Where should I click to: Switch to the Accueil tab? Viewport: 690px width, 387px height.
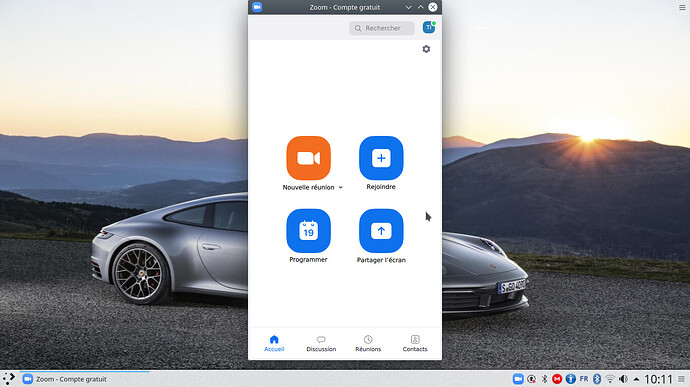(x=274, y=343)
